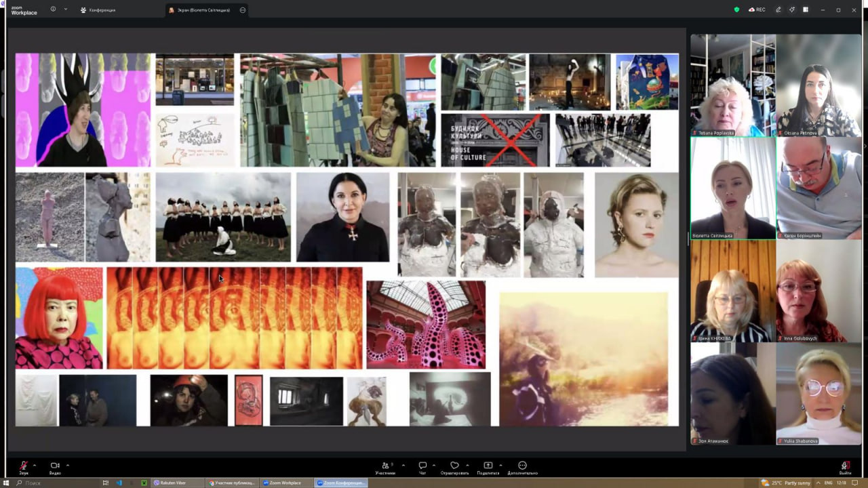Open the Отреагировать reactions button
This screenshot has height=488, width=868.
[454, 467]
